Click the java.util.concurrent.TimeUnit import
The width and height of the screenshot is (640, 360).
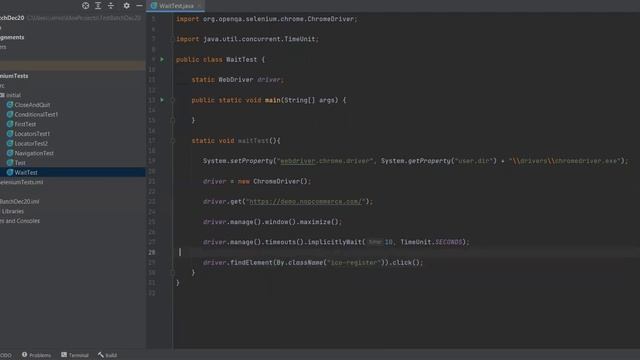247,39
